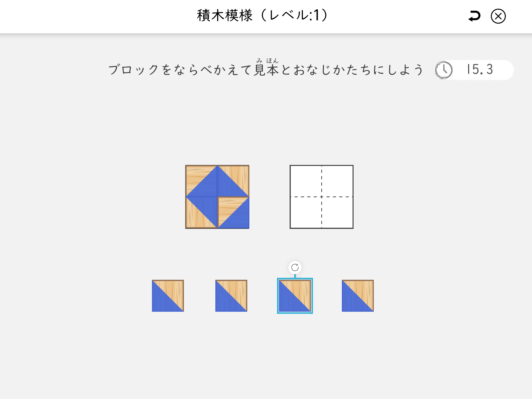Click the bottom-right tile of the sample pattern
Viewport: 532px width, 399px height.
(x=233, y=213)
